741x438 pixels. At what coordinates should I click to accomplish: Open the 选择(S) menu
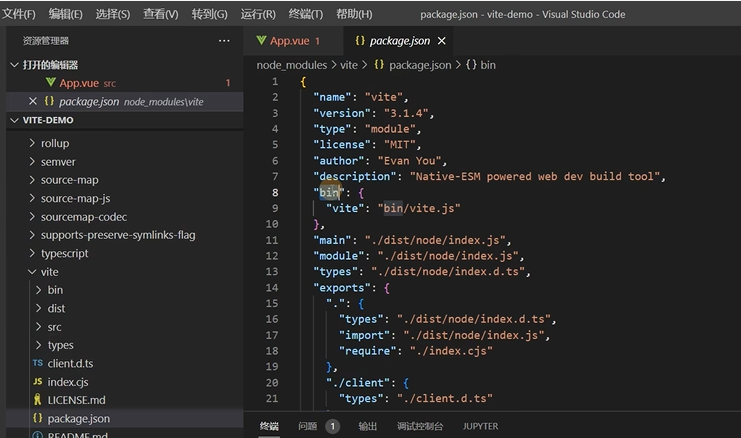click(113, 14)
